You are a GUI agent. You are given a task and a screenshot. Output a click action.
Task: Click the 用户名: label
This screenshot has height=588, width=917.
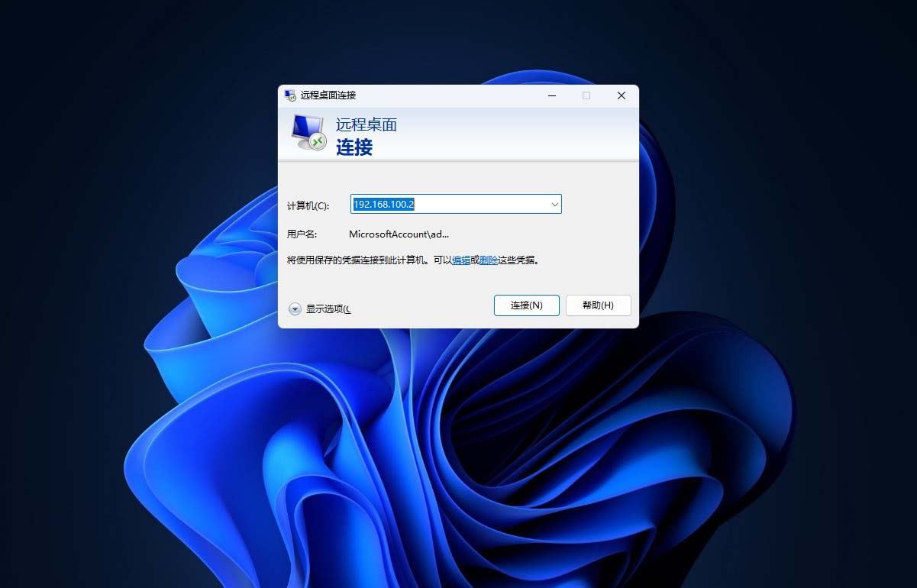[x=302, y=234]
